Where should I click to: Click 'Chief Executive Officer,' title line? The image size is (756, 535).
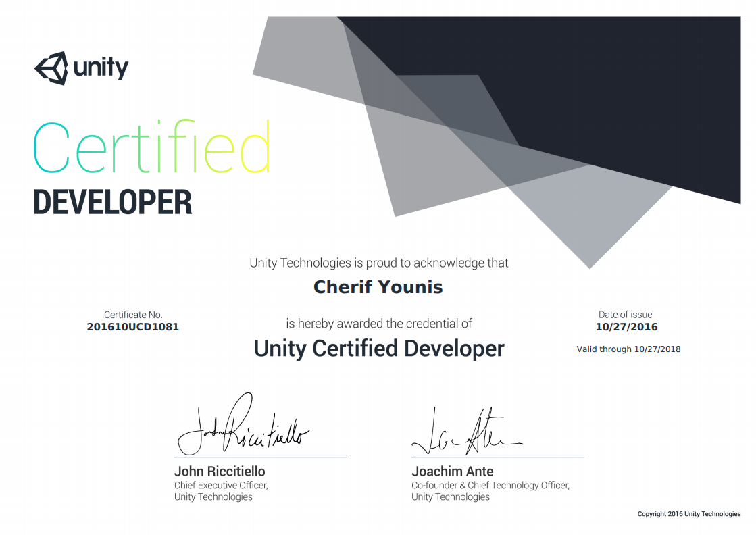tap(222, 486)
